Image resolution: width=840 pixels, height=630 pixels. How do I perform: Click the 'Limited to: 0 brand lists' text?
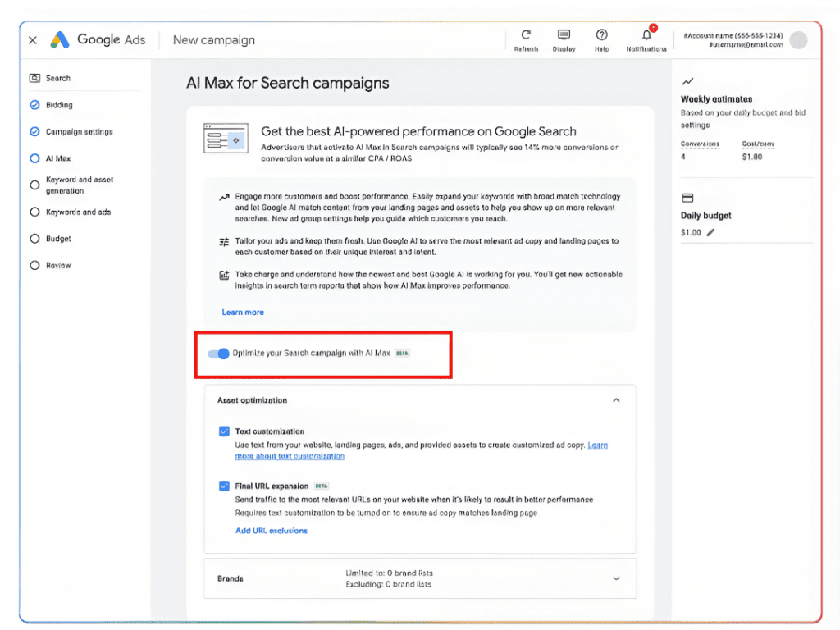389,573
